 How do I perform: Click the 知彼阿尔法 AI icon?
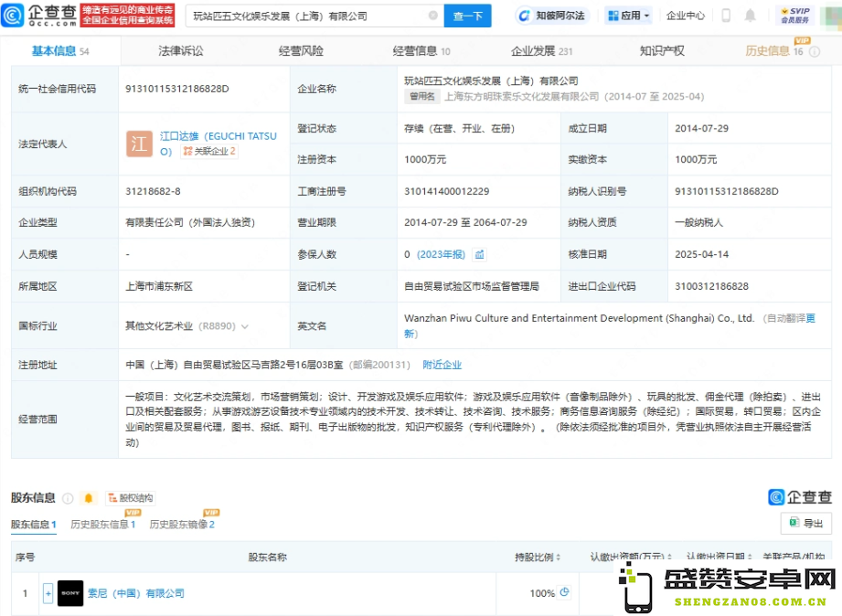pos(524,16)
